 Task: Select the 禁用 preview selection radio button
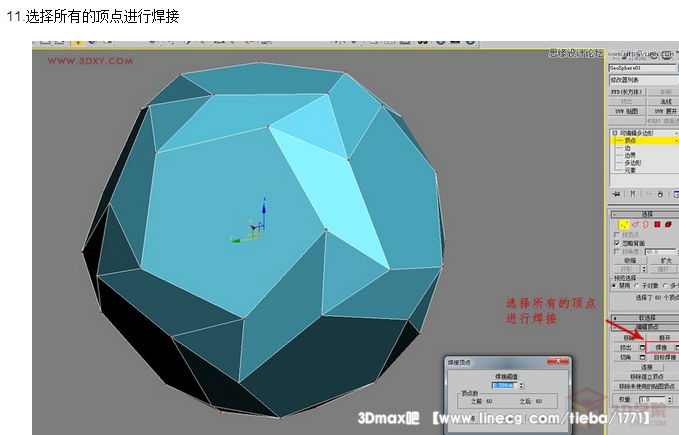point(613,285)
